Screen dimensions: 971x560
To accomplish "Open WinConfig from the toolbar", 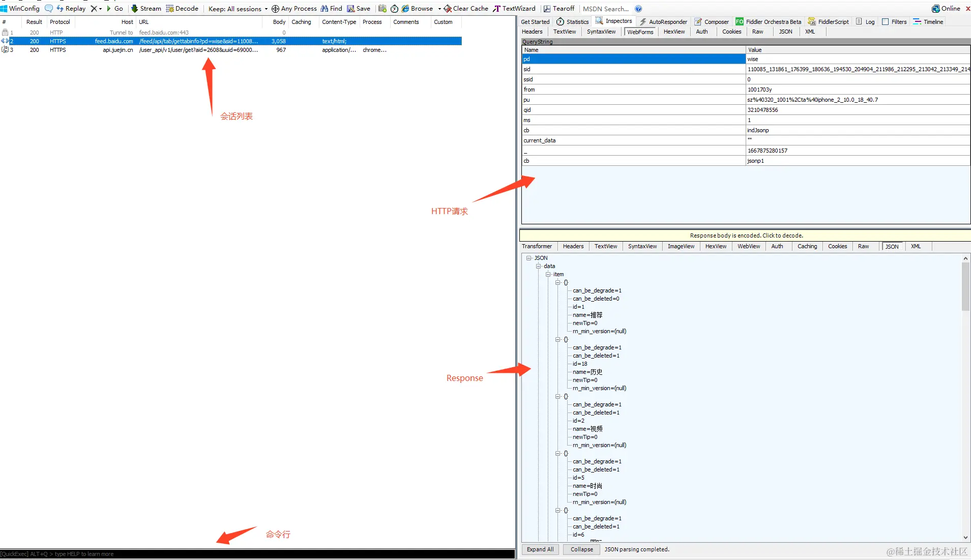I will point(20,8).
